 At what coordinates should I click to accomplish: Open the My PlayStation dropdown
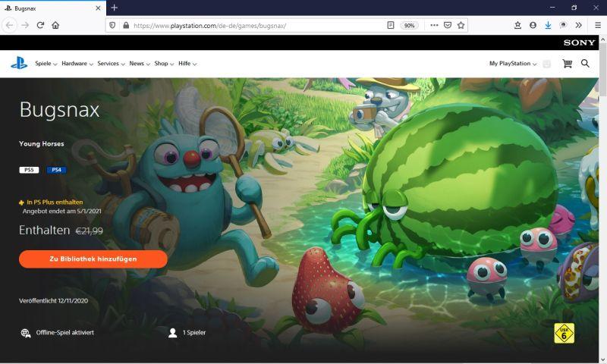point(513,64)
